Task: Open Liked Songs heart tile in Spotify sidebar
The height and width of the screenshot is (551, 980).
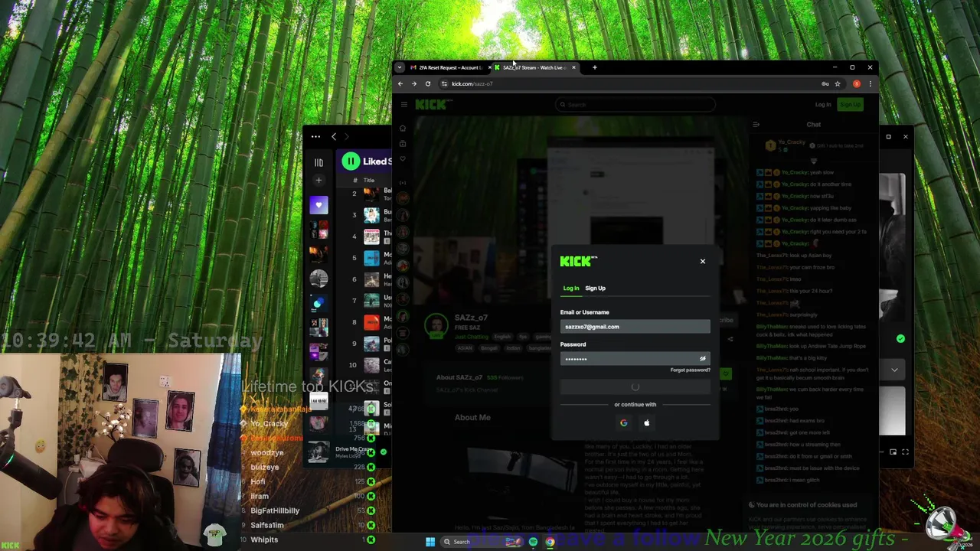Action: tap(318, 205)
